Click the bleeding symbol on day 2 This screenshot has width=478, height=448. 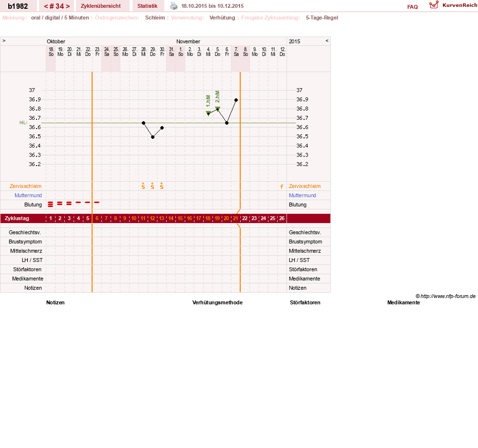click(60, 203)
